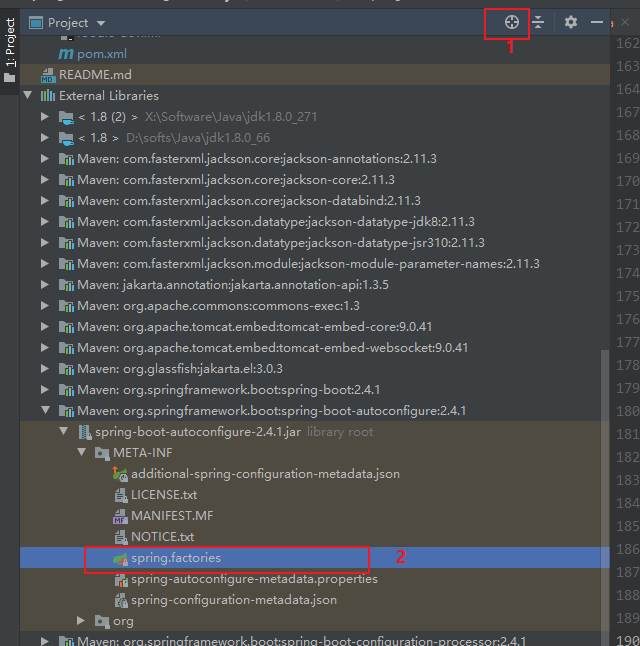Click JDK folder icon for jdk1.8.0_66
The height and width of the screenshot is (646, 640).
tap(66, 138)
